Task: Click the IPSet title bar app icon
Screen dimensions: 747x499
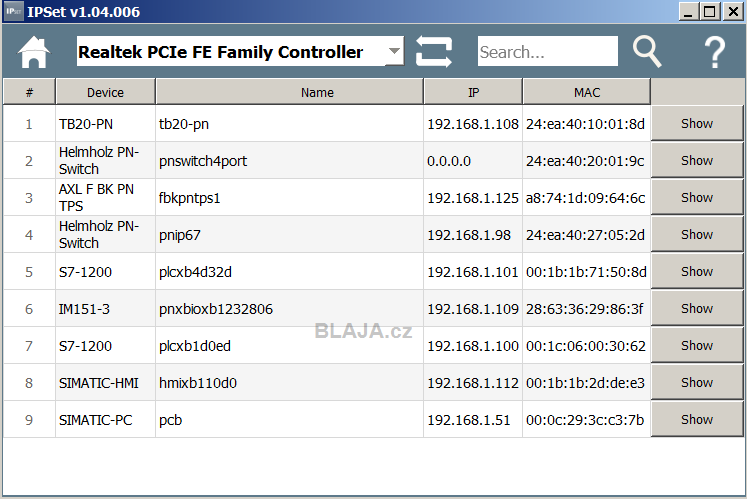Action: click(14, 11)
